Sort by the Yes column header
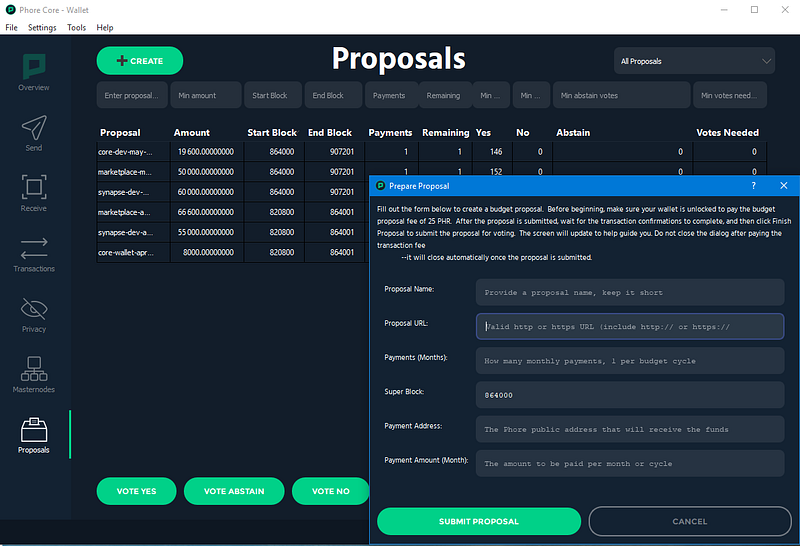The height and width of the screenshot is (546, 800). [483, 133]
